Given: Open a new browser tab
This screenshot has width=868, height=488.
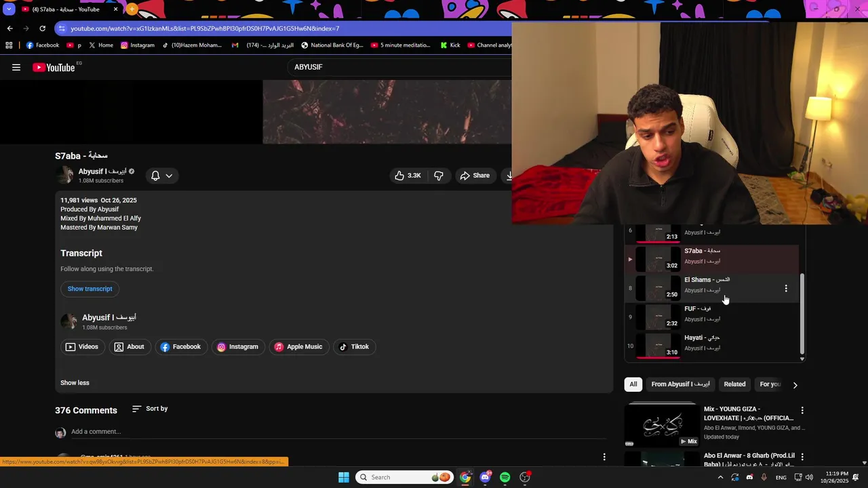Looking at the screenshot, I should tap(132, 9).
